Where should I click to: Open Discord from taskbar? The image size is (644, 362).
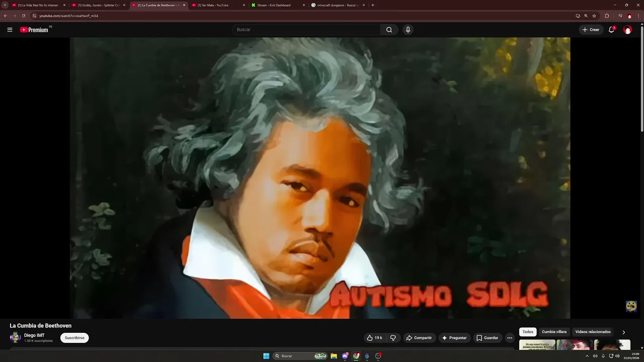(x=345, y=356)
